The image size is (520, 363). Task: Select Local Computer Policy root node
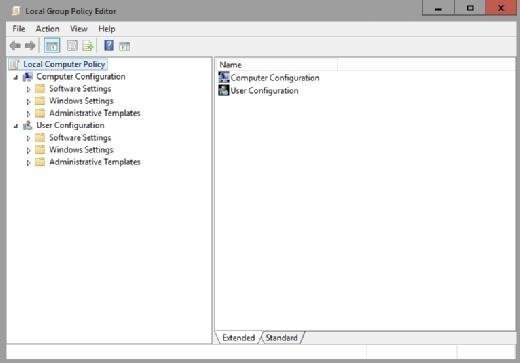pos(64,64)
